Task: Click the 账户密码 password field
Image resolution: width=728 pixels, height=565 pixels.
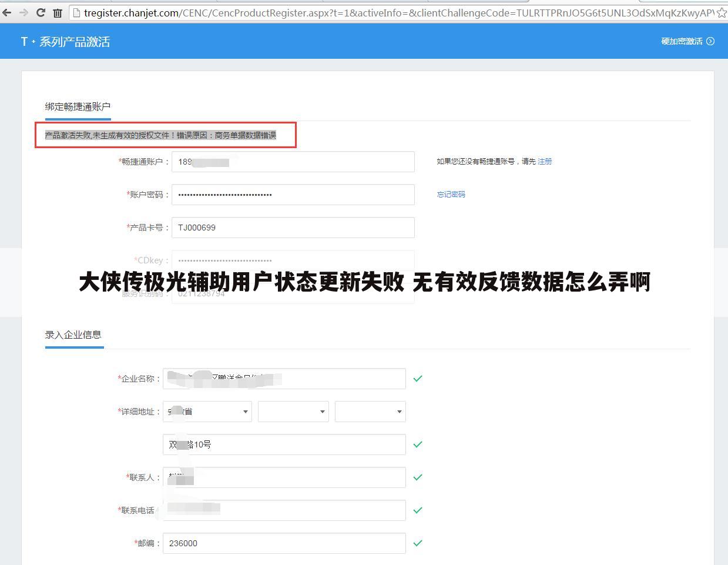Action: [293, 195]
